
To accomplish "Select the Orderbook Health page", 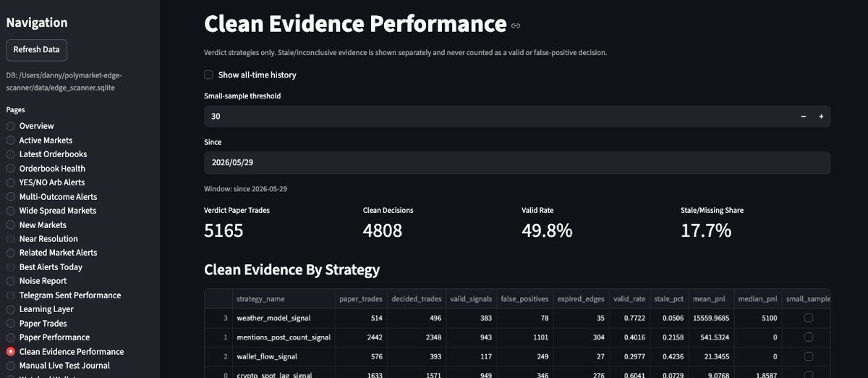I will 46,169.
